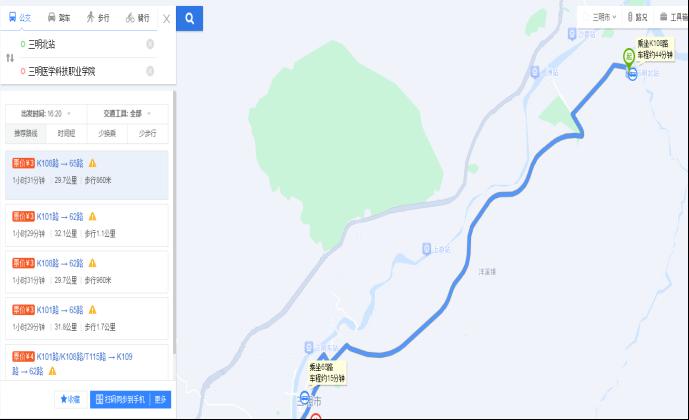Click the star favorite button
The width and height of the screenshot is (689, 420).
pos(70,399)
